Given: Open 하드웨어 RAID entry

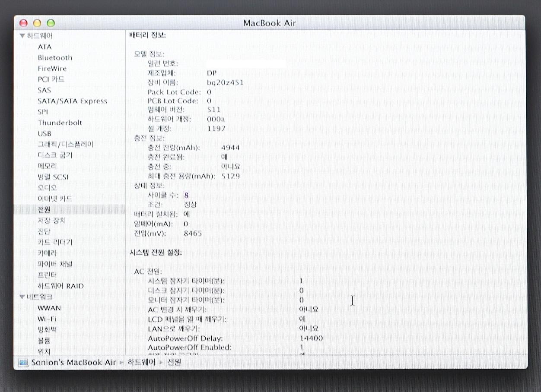Looking at the screenshot, I should [x=60, y=286].
